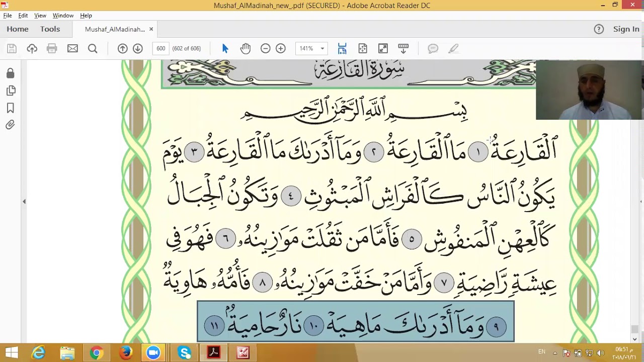Switch to the Tools tab
The width and height of the screenshot is (644, 362).
pyautogui.click(x=50, y=29)
